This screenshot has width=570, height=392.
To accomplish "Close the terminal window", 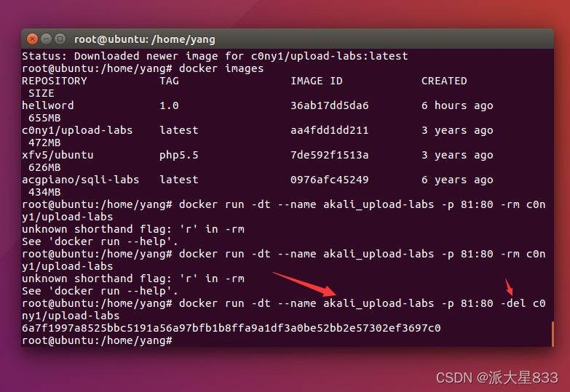I will pos(32,39).
